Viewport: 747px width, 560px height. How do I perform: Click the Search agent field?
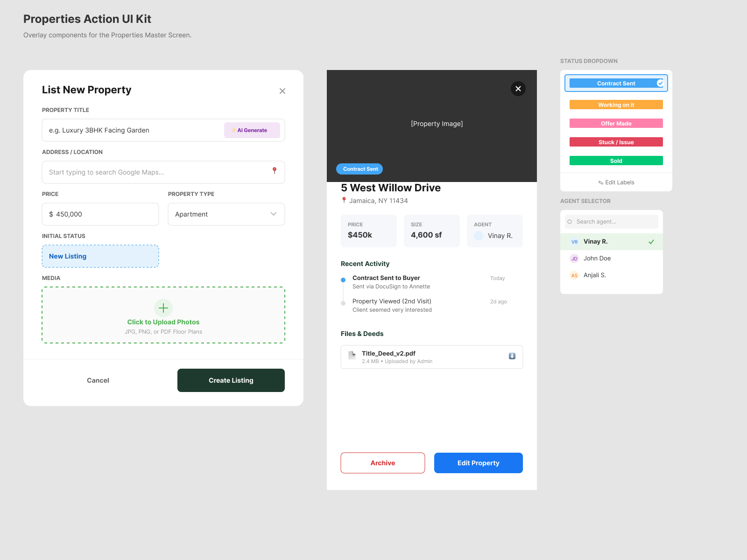coord(612,222)
